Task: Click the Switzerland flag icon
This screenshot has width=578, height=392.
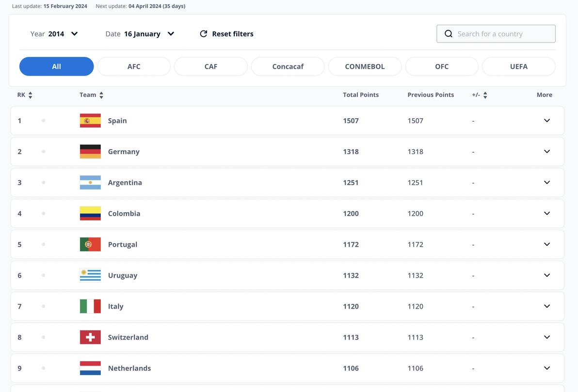Action: [x=90, y=337]
